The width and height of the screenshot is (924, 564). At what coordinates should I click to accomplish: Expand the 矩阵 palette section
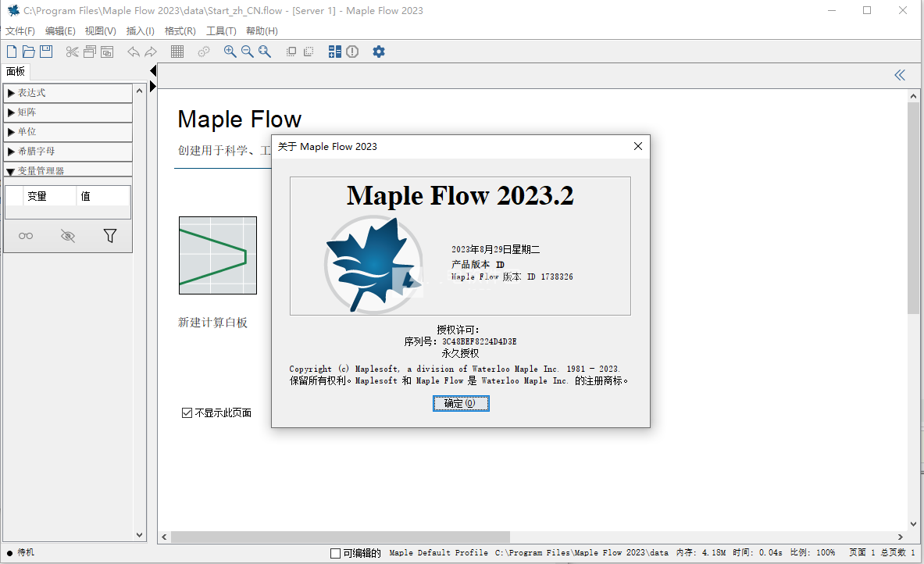click(68, 112)
